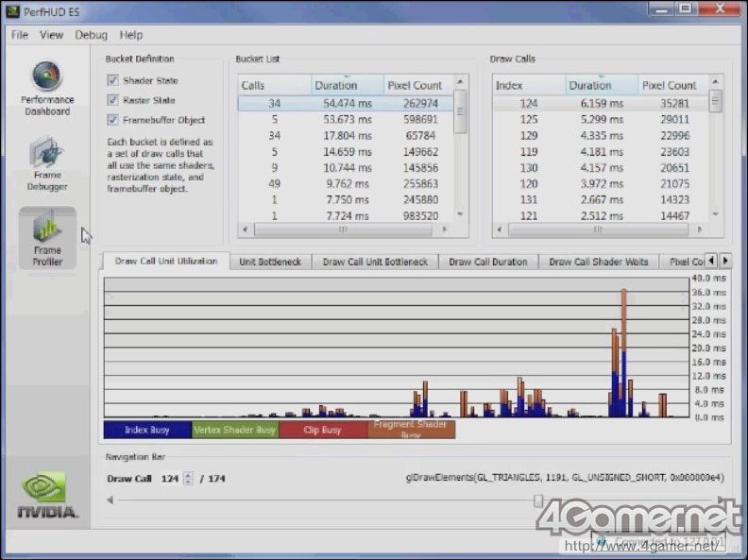Sort Draw Calls by Index column
Screen dimensions: 748x560
529,85
